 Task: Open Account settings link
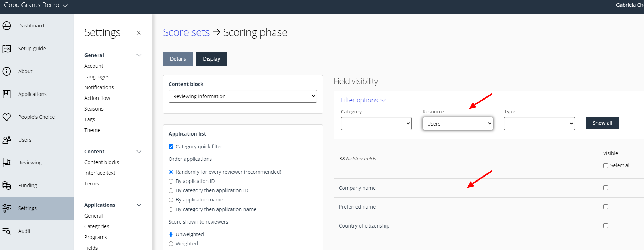(94, 66)
